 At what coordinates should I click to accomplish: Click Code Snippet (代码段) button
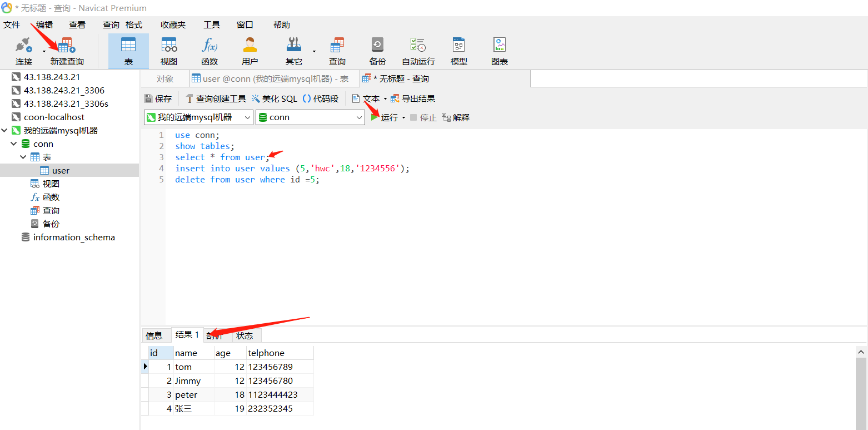[x=321, y=98]
